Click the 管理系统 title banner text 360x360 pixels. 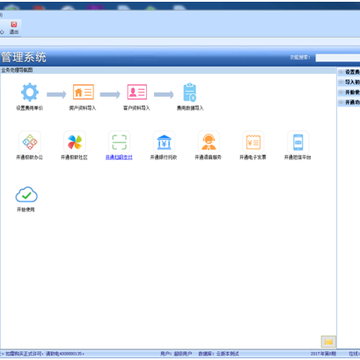click(x=24, y=57)
